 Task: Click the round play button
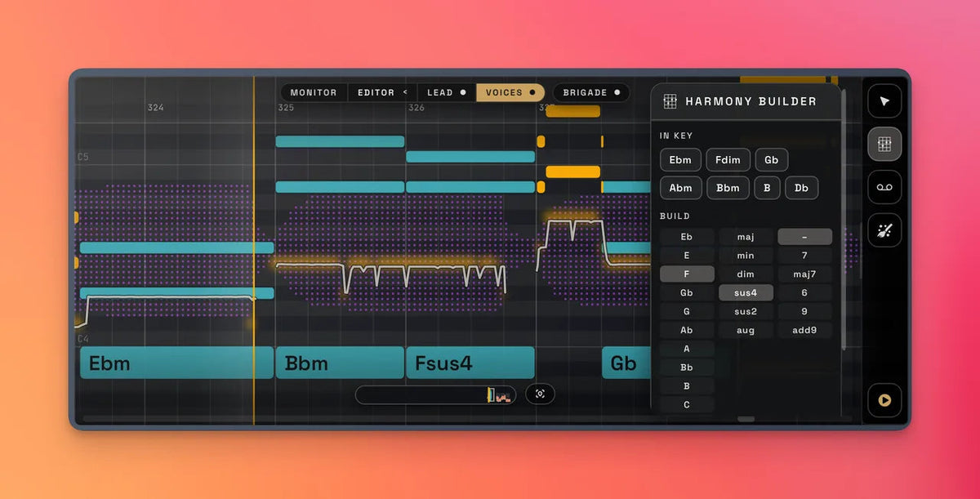(884, 400)
